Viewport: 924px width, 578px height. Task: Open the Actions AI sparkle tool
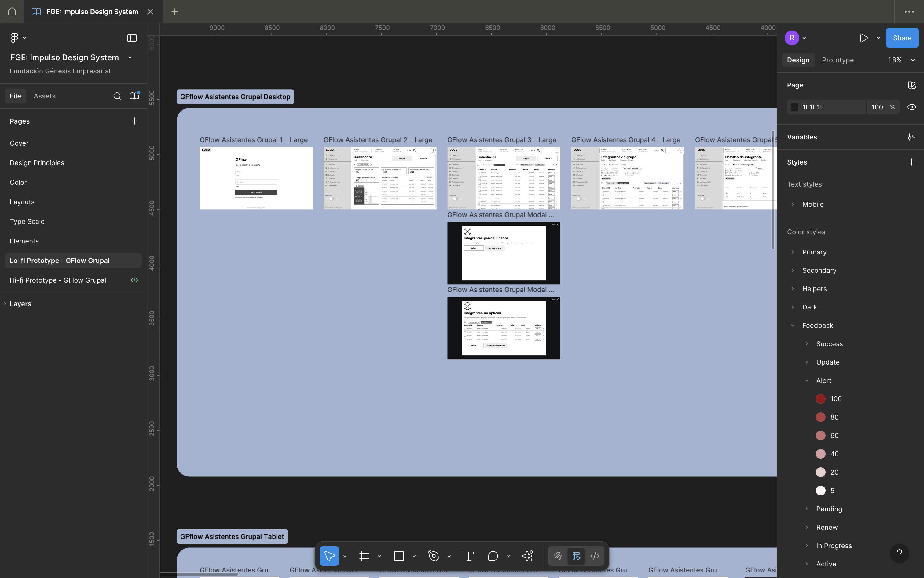[x=528, y=556]
